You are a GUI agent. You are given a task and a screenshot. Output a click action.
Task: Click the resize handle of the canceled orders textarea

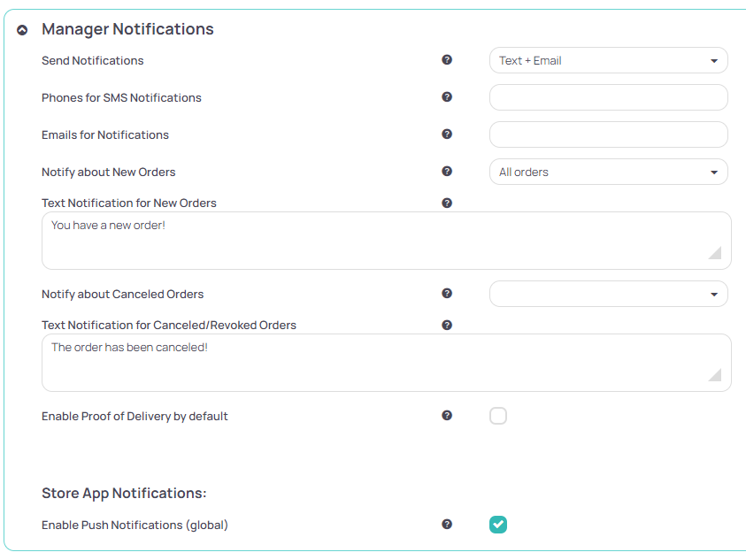[717, 376]
